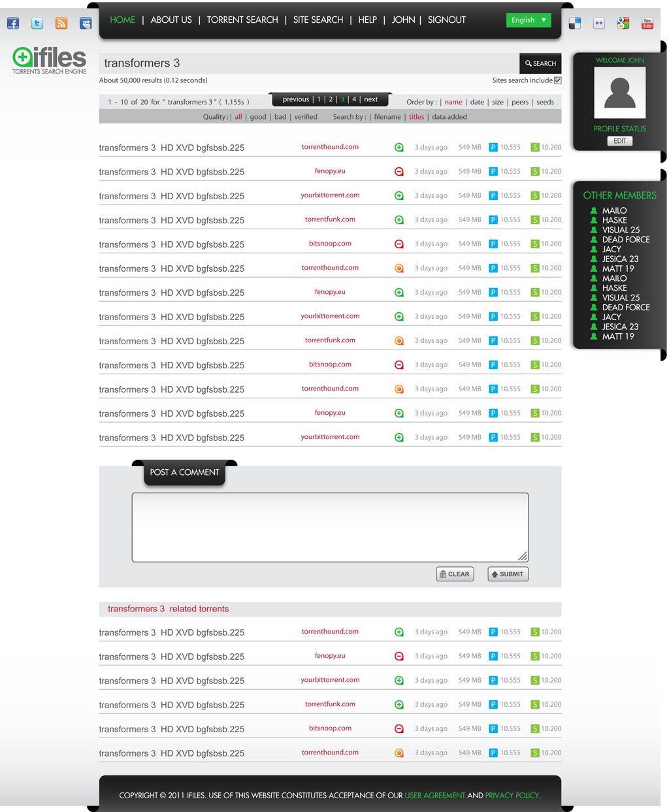669x812 pixels.
Task: Open the English language dropdown
Action: (x=529, y=20)
